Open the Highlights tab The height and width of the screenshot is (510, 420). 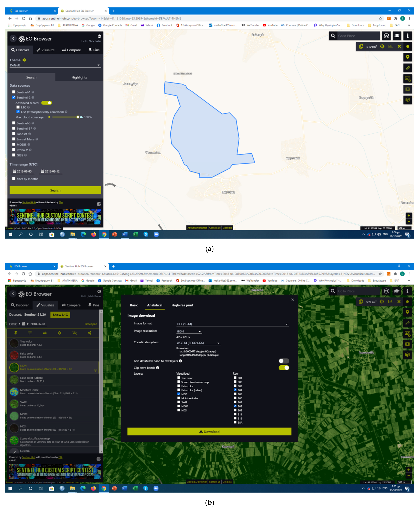pos(79,77)
